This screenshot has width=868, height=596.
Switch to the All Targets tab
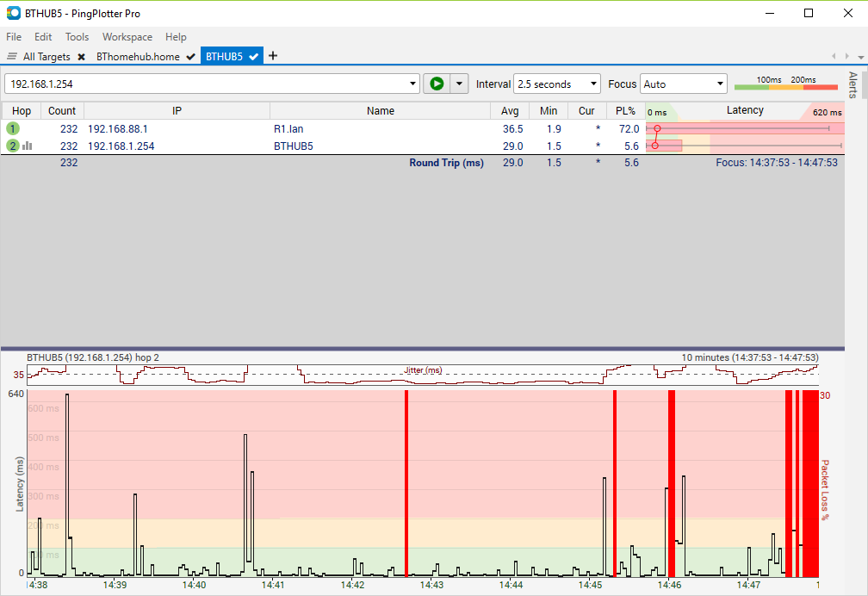click(x=47, y=56)
